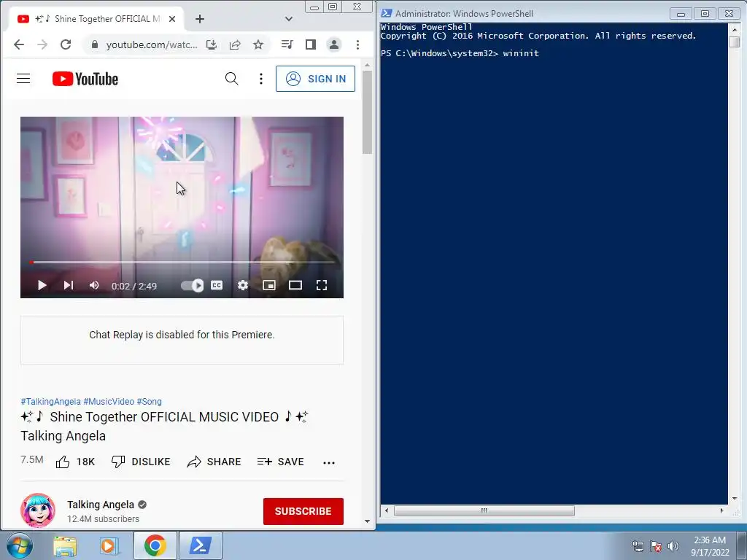This screenshot has height=560, width=747.
Task: Seek on the video progress bar
Action: 182,262
